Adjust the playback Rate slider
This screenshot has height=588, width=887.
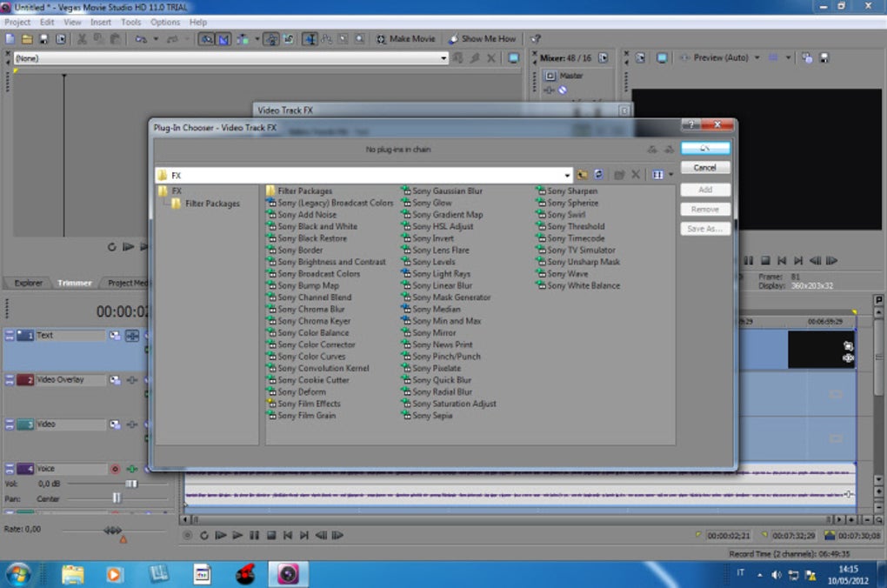112,531
